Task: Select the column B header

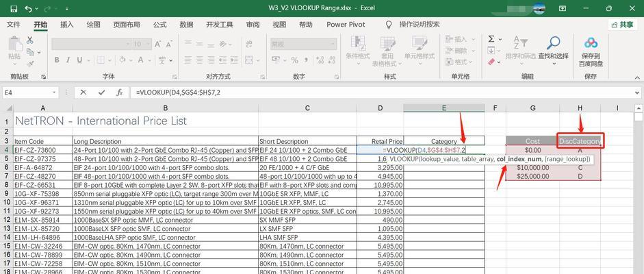Action: 166,108
